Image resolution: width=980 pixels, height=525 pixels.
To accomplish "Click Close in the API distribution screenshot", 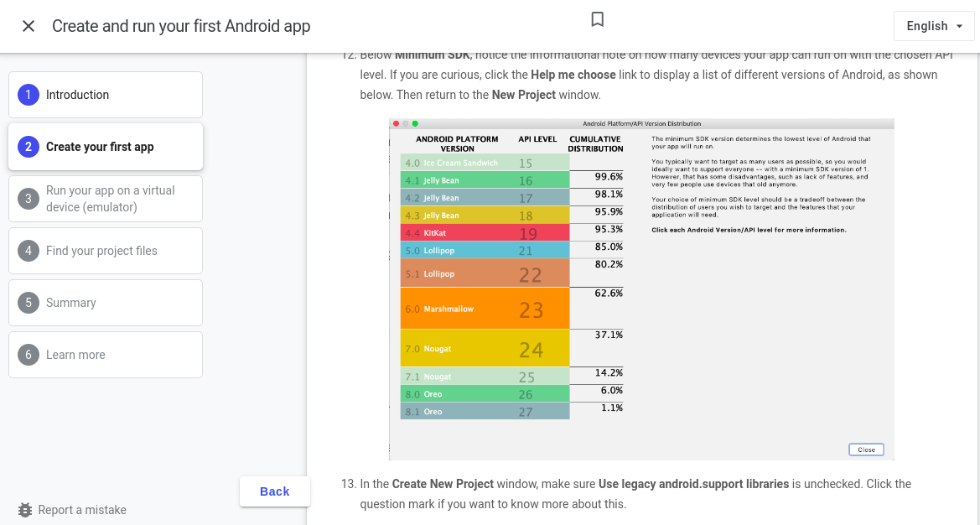I will tap(866, 450).
